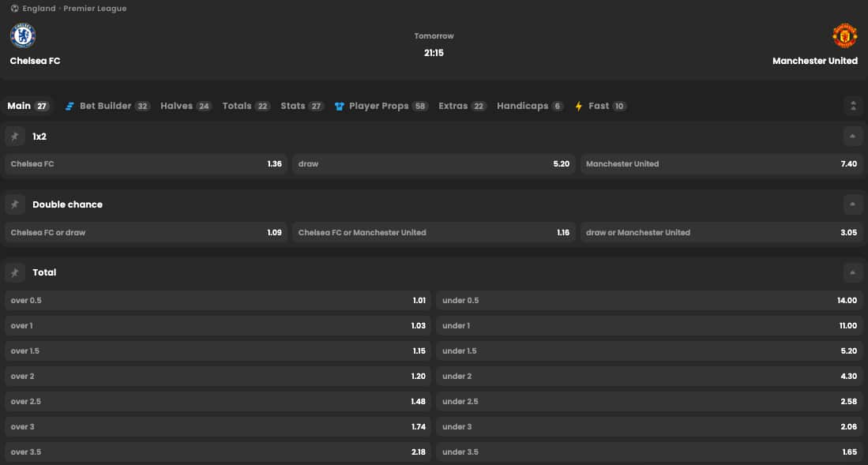The image size is (868, 465).
Task: Choose under 2.5 at 2.58
Action: point(650,401)
